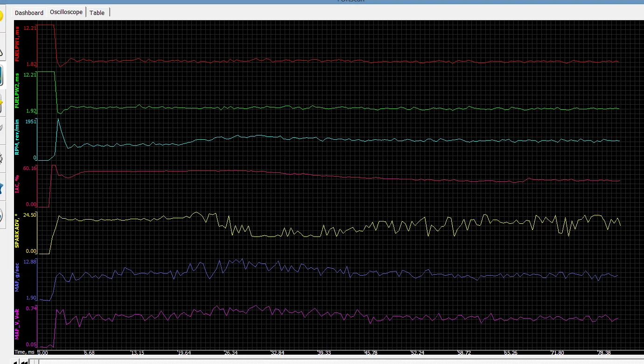Select the highlighted oscilloscope sidebar icon
This screenshot has width=644, height=364.
click(x=2, y=76)
